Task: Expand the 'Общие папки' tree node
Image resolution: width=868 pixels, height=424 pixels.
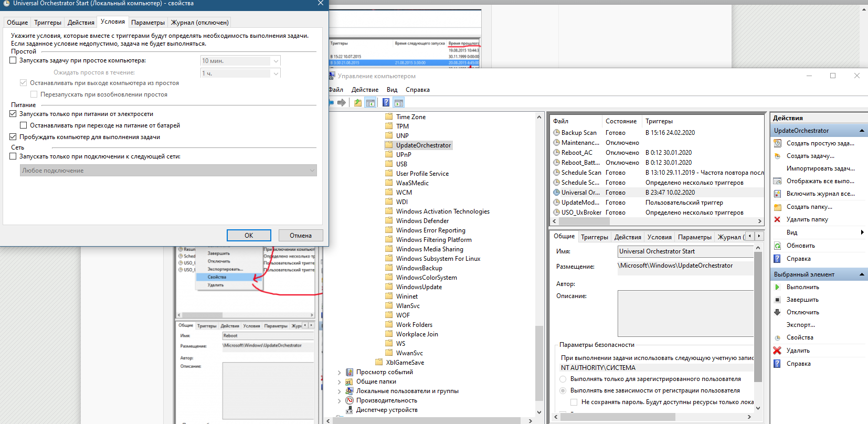Action: click(340, 382)
